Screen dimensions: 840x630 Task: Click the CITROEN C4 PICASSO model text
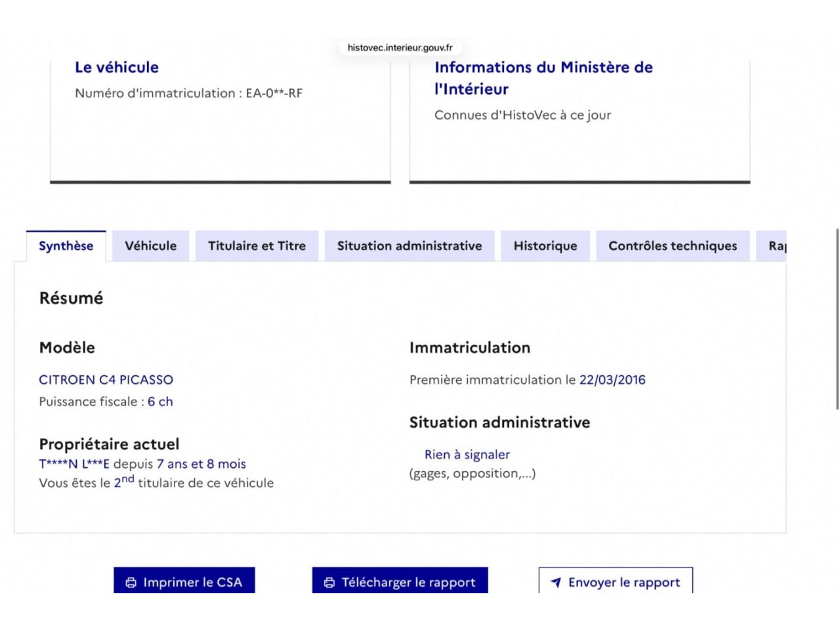point(106,380)
